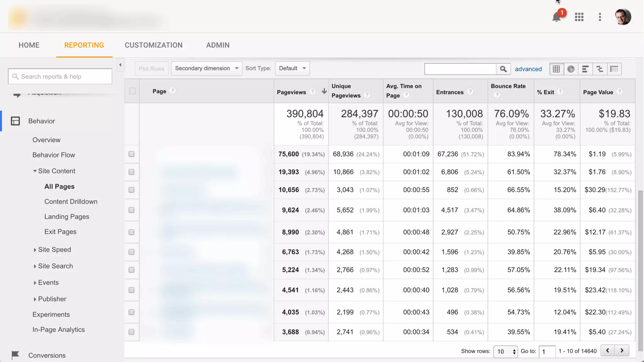Check the select-all checkbox in the header
644x362 pixels.
coord(132,91)
